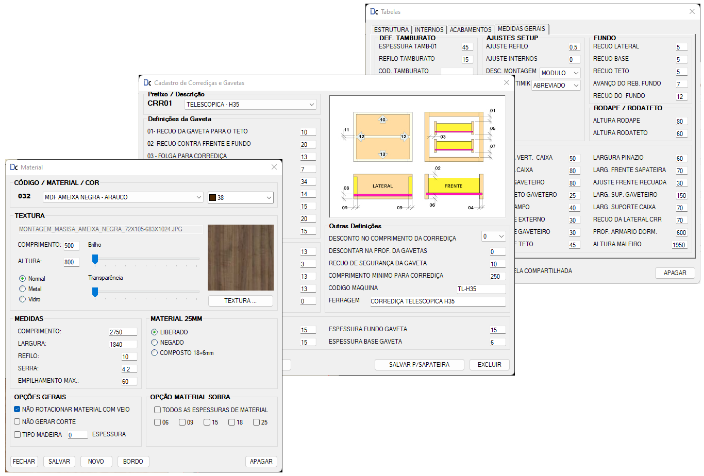The image size is (704, 476).
Task: Click the NOVO button in Material window
Action: point(96,462)
